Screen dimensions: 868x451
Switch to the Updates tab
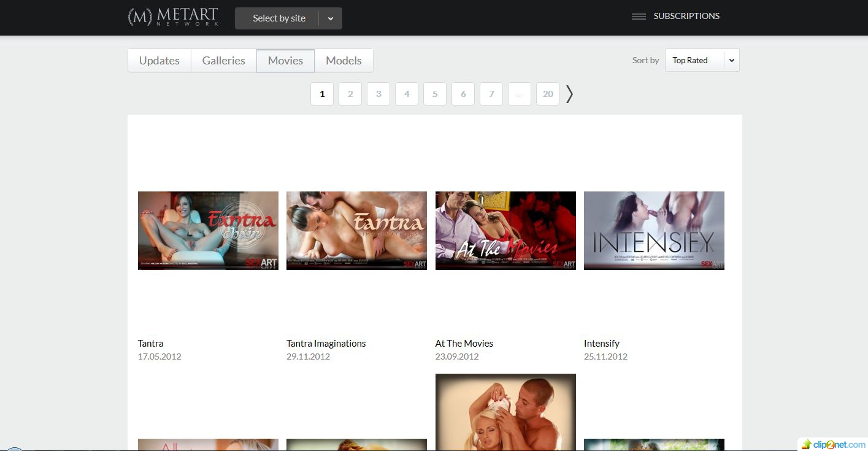[x=159, y=61]
